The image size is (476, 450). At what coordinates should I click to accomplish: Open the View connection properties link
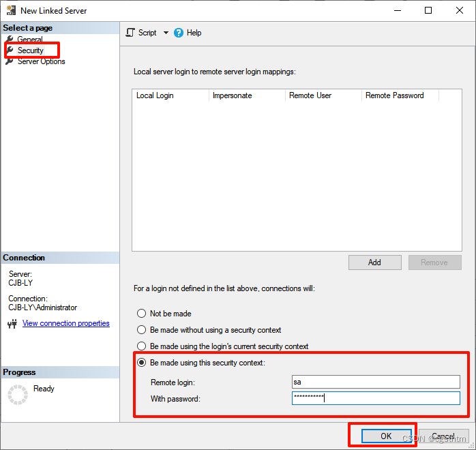pyautogui.click(x=66, y=323)
